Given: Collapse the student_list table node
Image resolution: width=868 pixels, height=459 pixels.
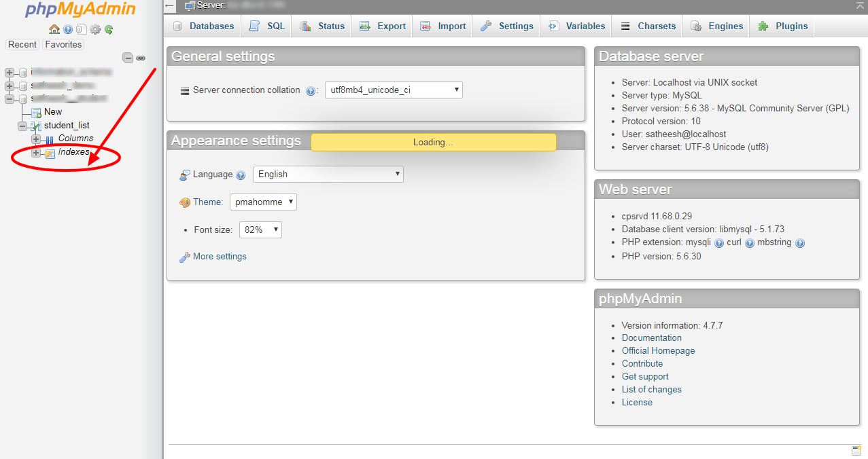Looking at the screenshot, I should click(x=22, y=126).
